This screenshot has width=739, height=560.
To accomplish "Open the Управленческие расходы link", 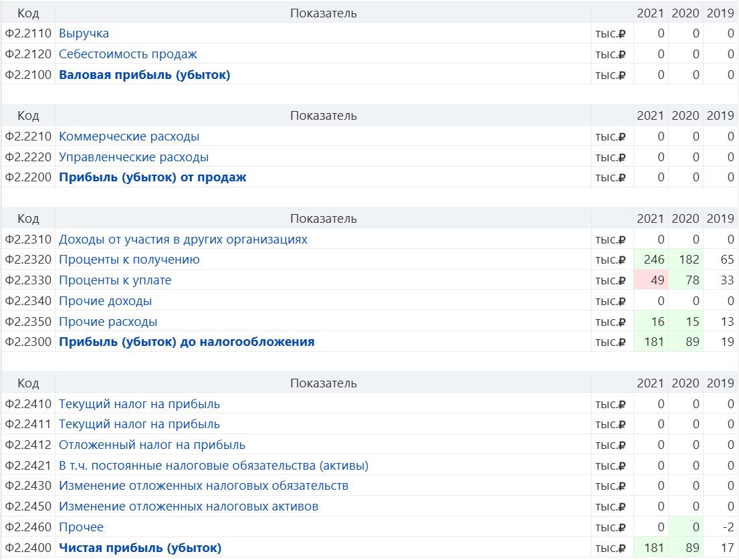I will [134, 157].
